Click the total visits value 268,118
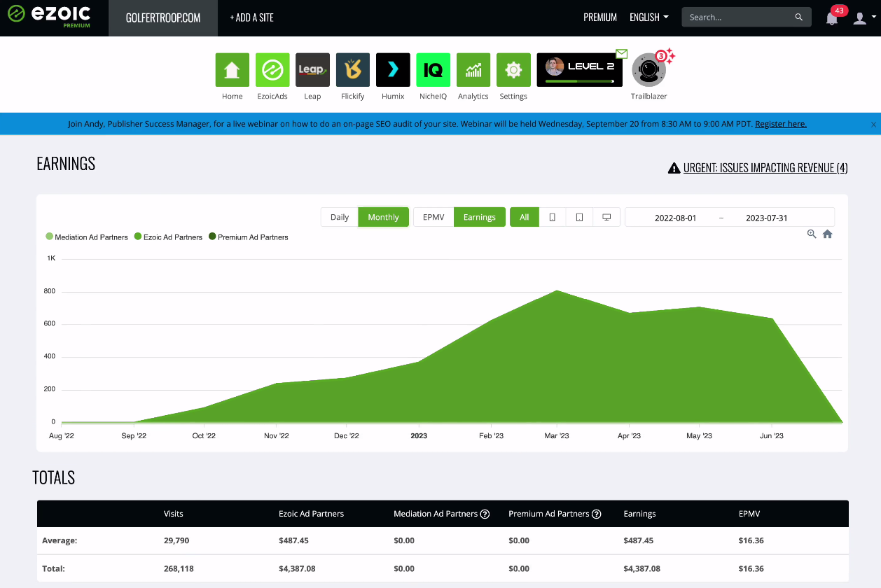 point(178,568)
